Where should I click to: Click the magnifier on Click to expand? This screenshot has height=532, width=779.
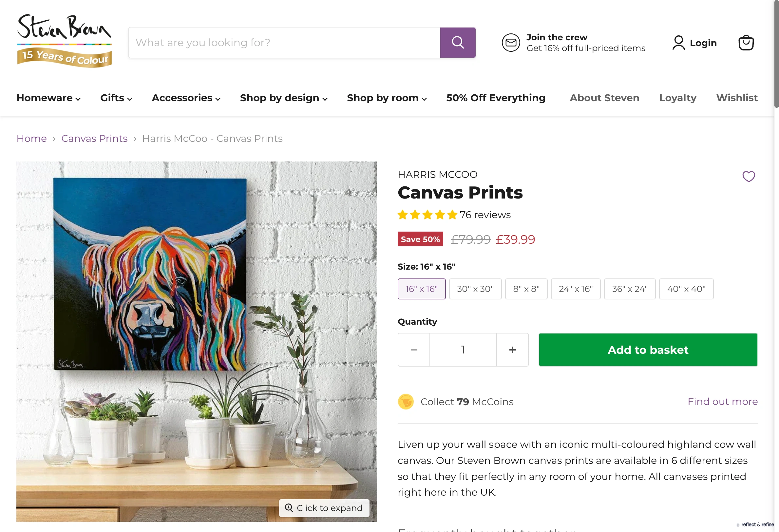[289, 508]
